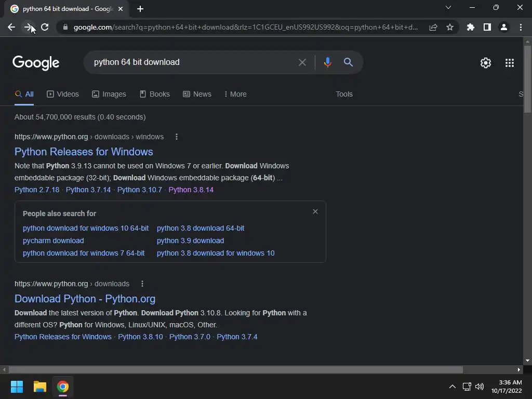Screen dimensions: 532x399
Task: Open options for python.org windows result
Action: point(177,137)
